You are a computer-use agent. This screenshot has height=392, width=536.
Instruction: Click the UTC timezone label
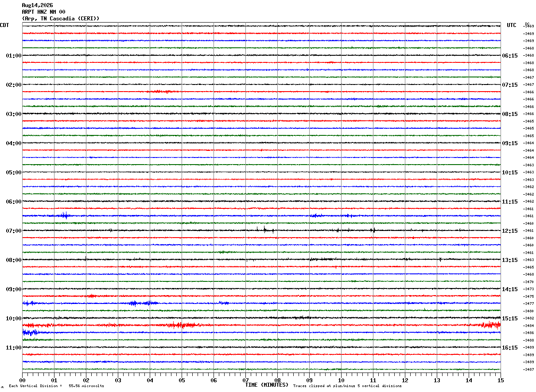(512, 25)
